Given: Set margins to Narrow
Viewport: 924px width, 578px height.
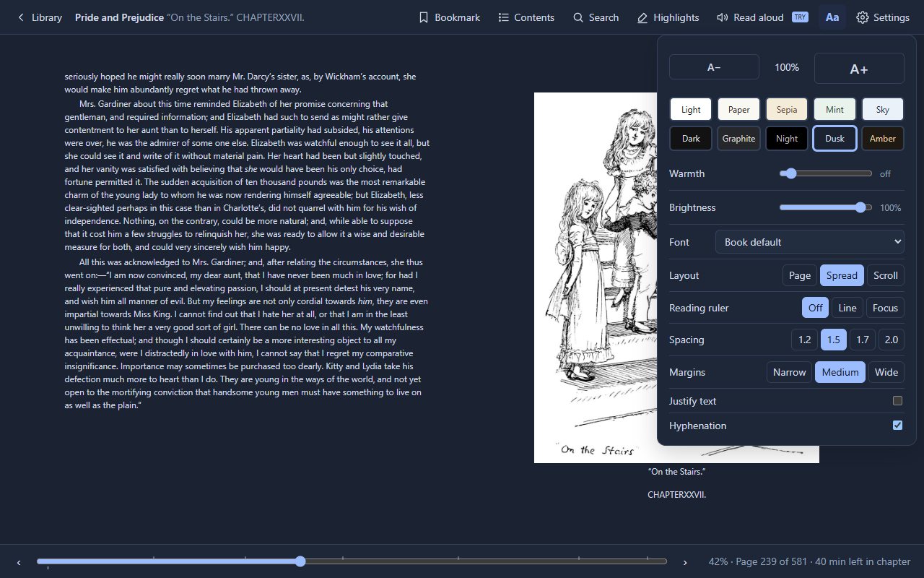Looking at the screenshot, I should click(789, 372).
